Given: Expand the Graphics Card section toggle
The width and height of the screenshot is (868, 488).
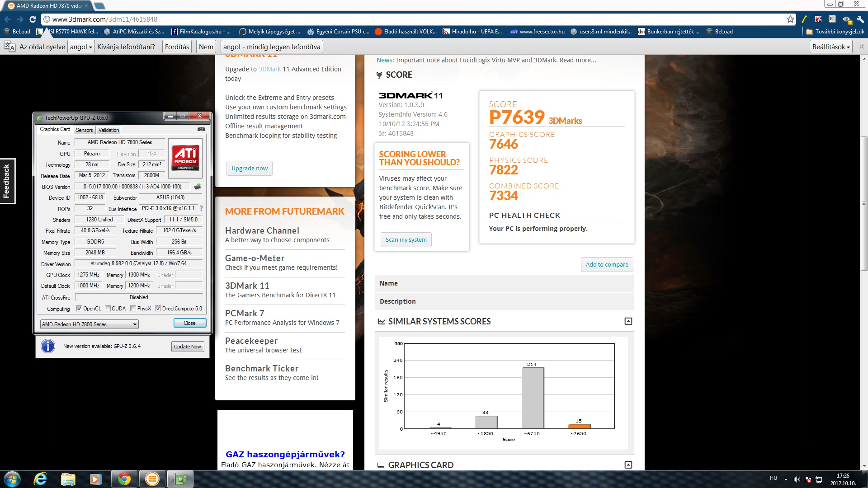Looking at the screenshot, I should [x=628, y=465].
